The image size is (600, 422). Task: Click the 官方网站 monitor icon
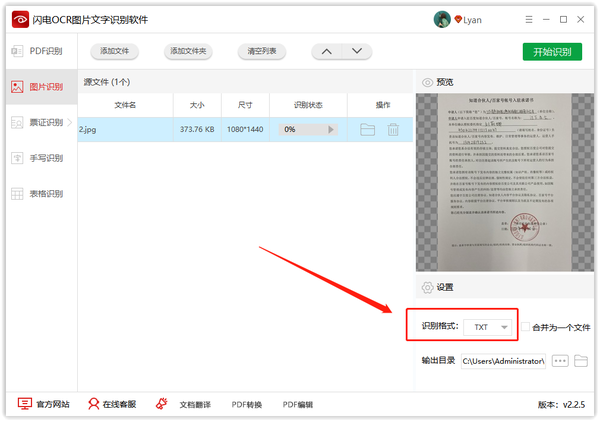click(x=26, y=404)
